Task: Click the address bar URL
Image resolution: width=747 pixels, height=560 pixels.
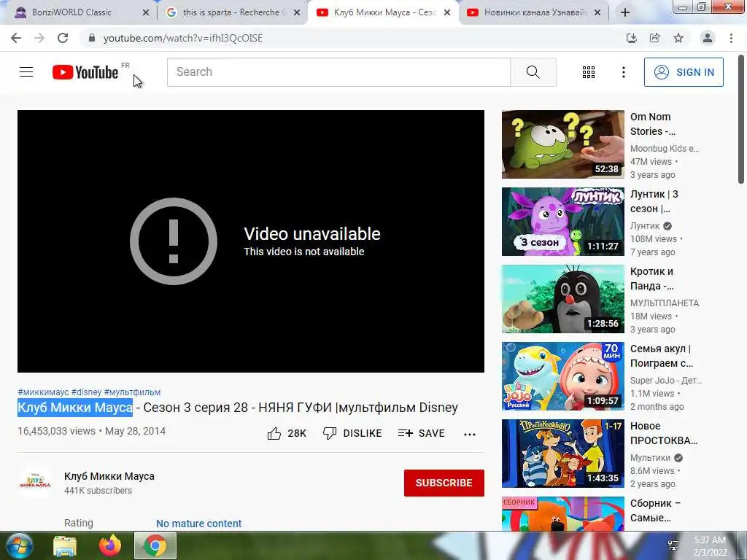Action: (183, 38)
